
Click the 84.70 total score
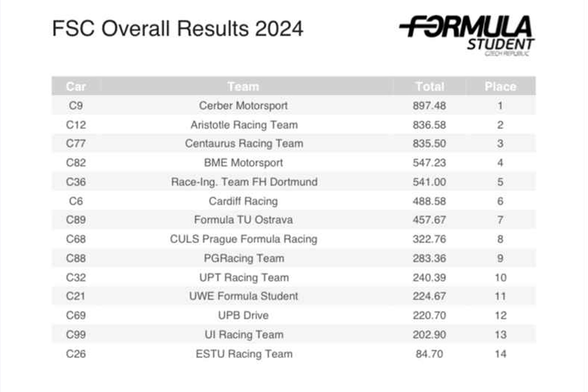point(429,354)
